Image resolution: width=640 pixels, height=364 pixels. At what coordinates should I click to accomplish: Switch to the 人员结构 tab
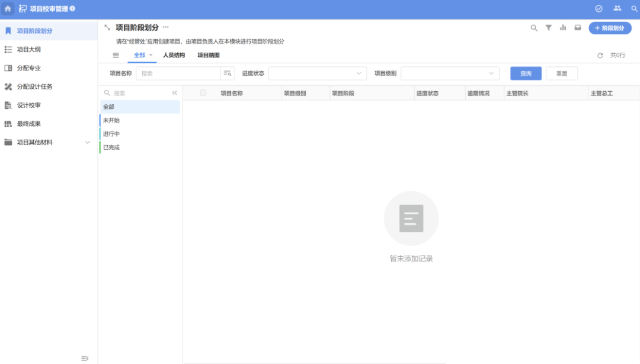tap(174, 55)
